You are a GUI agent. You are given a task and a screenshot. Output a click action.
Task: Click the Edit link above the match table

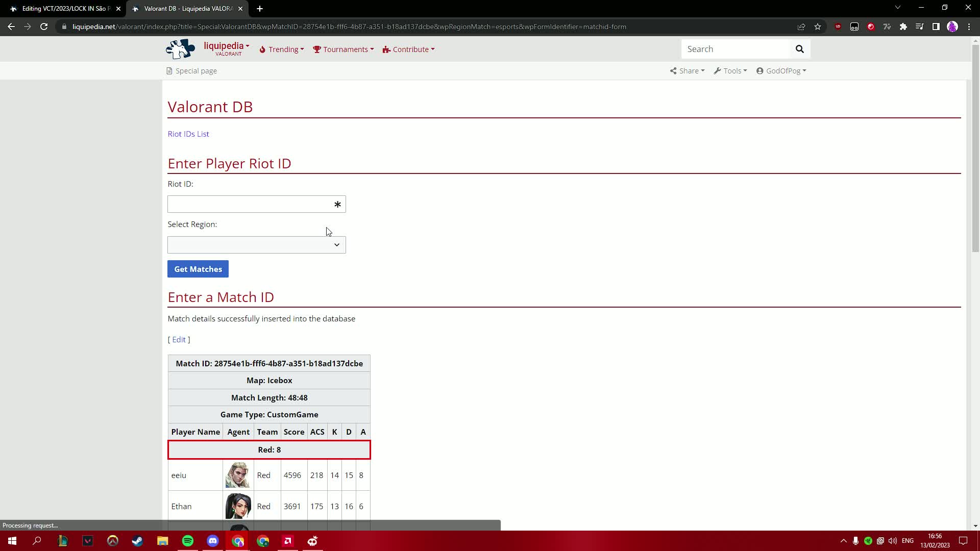pyautogui.click(x=179, y=339)
